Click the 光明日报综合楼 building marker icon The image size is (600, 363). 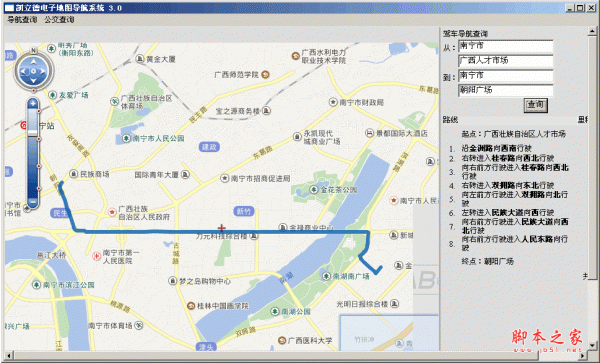(x=395, y=304)
